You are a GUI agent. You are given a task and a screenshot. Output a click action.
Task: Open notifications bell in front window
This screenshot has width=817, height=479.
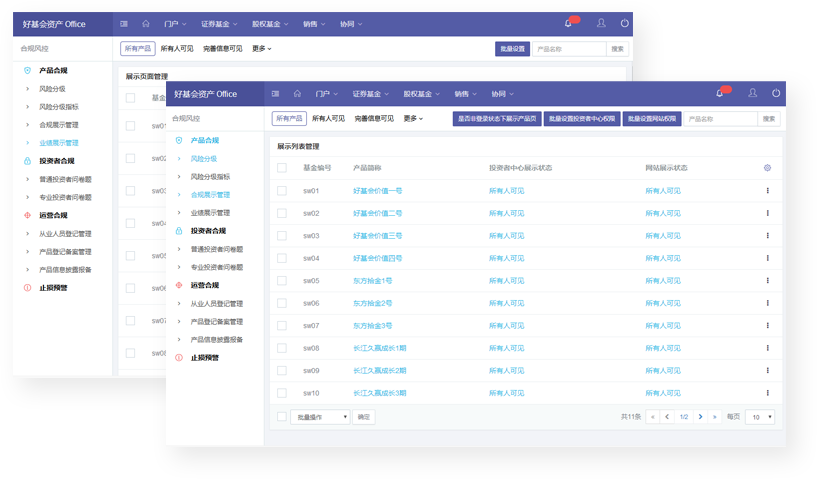(x=719, y=93)
